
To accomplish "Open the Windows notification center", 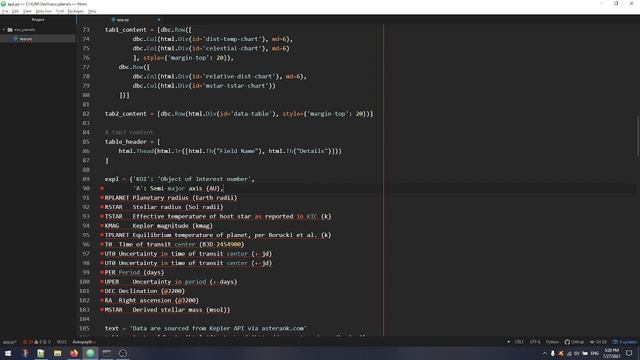I will (x=629, y=353).
